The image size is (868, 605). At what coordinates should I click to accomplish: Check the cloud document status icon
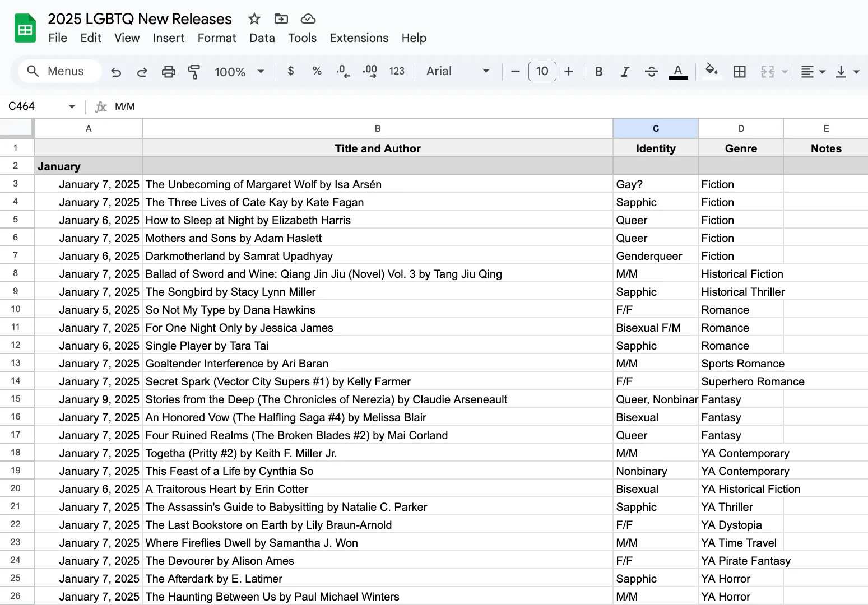(x=308, y=19)
